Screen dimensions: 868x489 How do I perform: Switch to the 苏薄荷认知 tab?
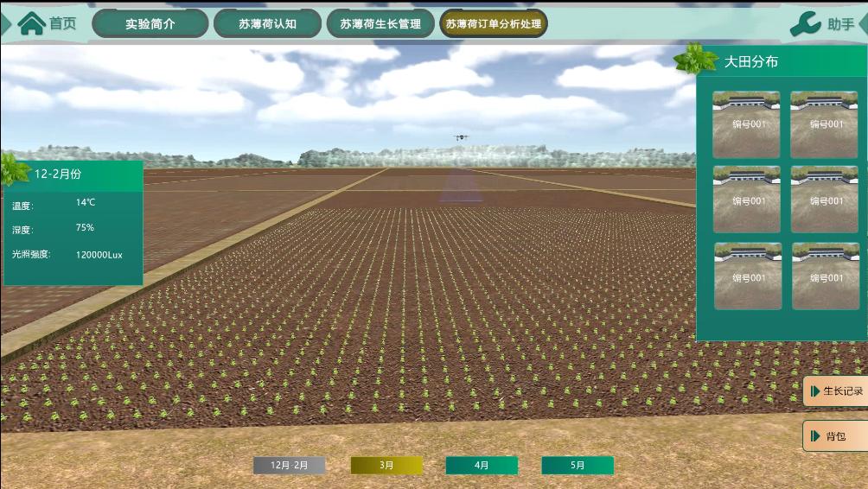[267, 23]
